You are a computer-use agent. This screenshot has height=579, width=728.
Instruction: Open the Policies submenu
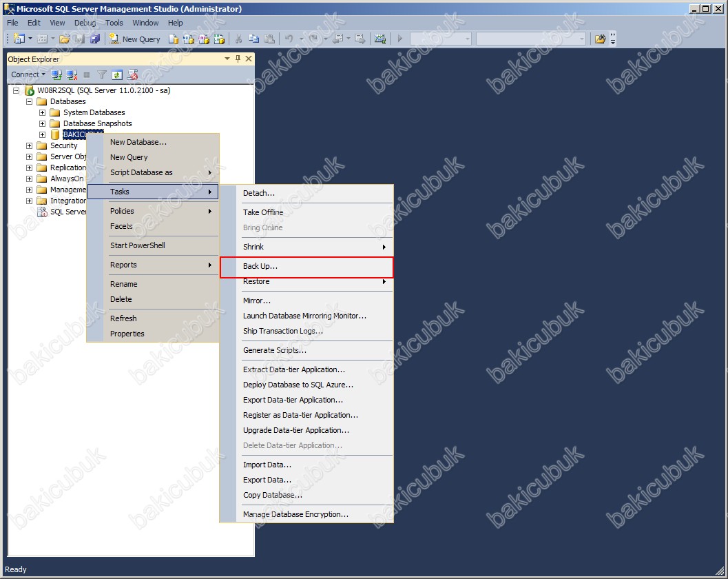click(x=153, y=211)
